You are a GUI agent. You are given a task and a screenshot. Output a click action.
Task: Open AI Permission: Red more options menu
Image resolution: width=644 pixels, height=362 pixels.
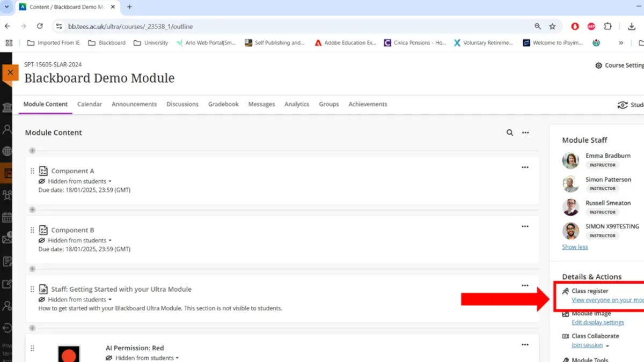[x=525, y=345]
